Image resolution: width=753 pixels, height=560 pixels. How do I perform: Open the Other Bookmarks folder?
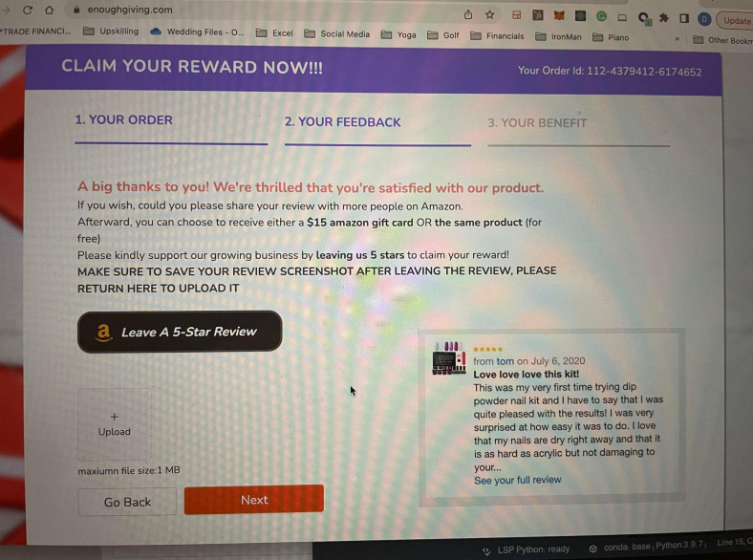(x=722, y=40)
